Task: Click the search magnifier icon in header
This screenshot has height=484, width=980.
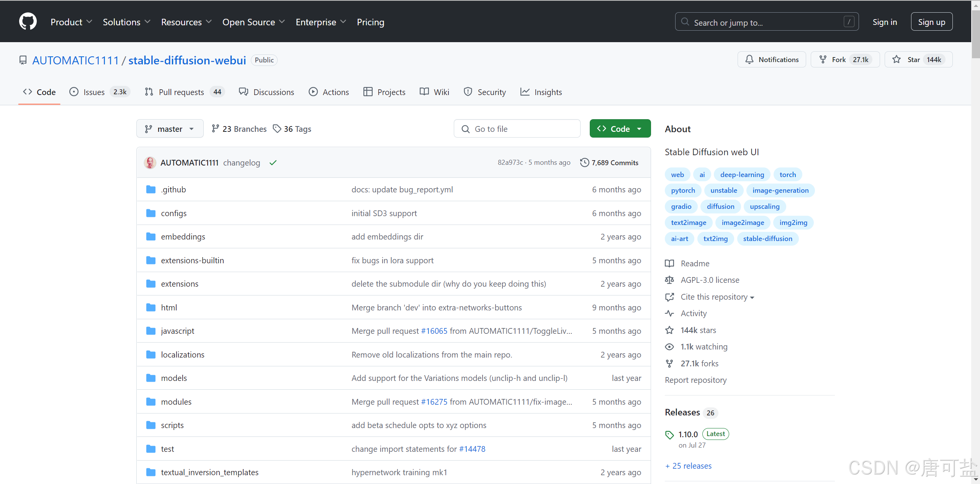Action: (685, 21)
